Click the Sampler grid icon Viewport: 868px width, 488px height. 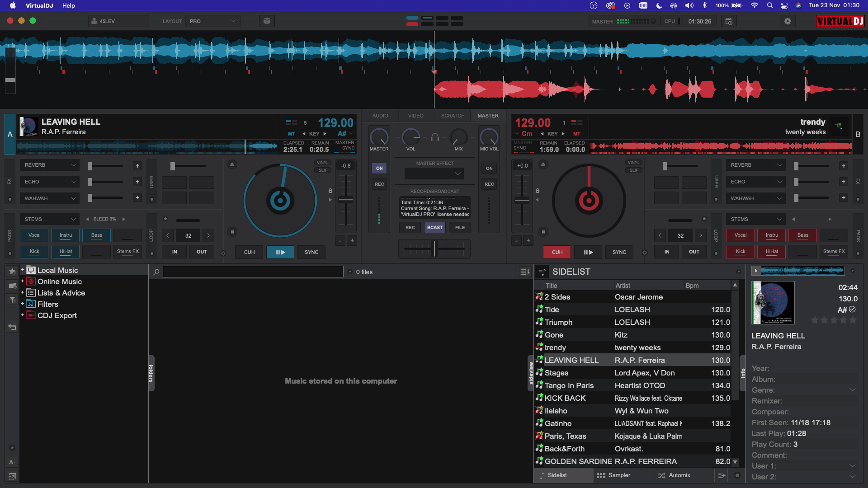pos(601,475)
